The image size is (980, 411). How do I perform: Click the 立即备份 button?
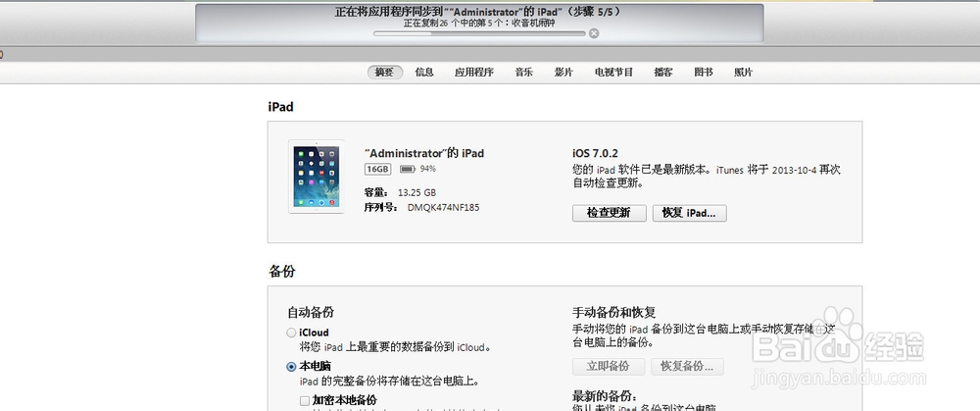pos(610,366)
